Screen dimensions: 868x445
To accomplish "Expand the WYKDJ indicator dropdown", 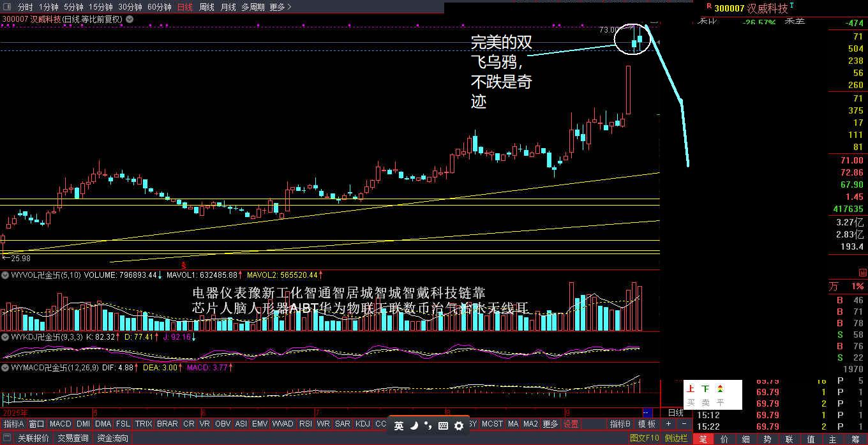I will click(x=5, y=336).
